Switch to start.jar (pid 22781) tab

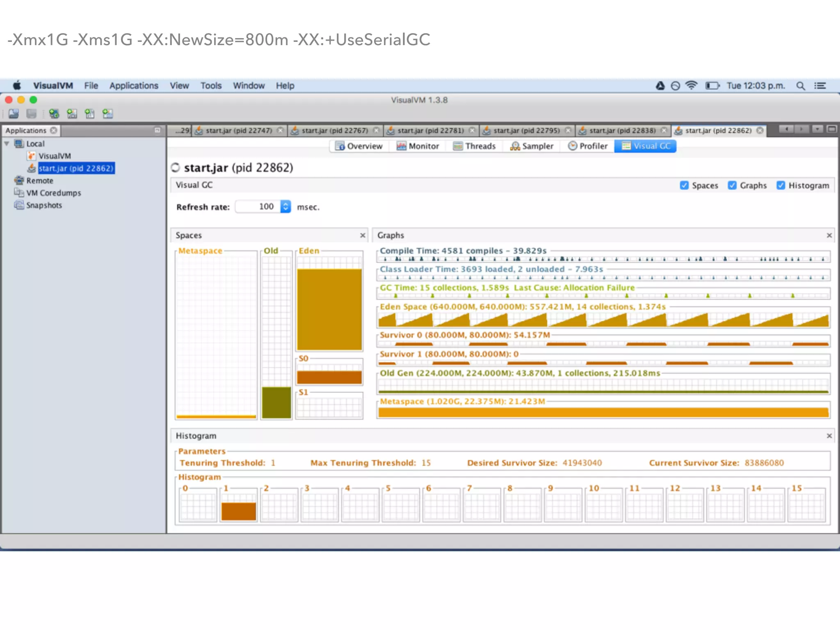click(x=431, y=130)
